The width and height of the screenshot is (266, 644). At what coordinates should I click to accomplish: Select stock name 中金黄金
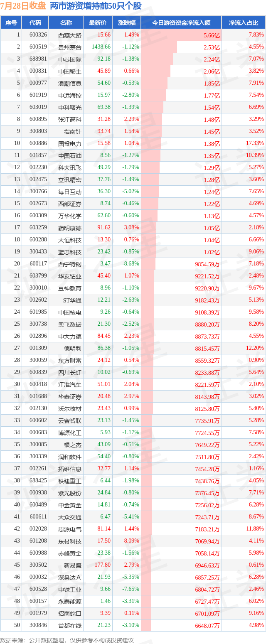70,505
